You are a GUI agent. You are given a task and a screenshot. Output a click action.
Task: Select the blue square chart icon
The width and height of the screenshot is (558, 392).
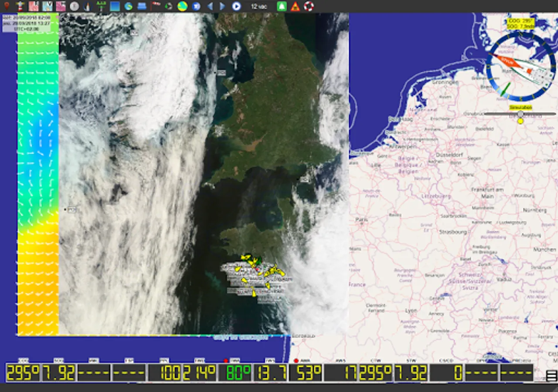(x=115, y=6)
